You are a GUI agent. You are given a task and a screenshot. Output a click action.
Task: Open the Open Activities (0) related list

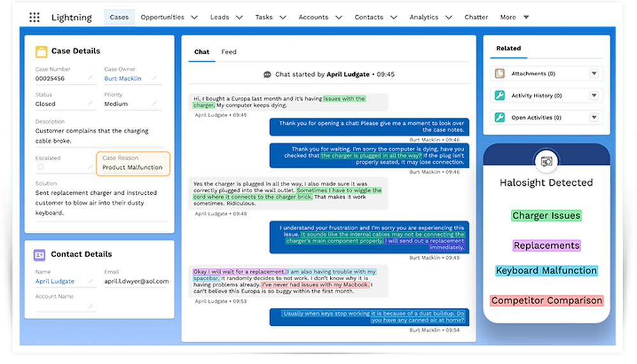(536, 117)
